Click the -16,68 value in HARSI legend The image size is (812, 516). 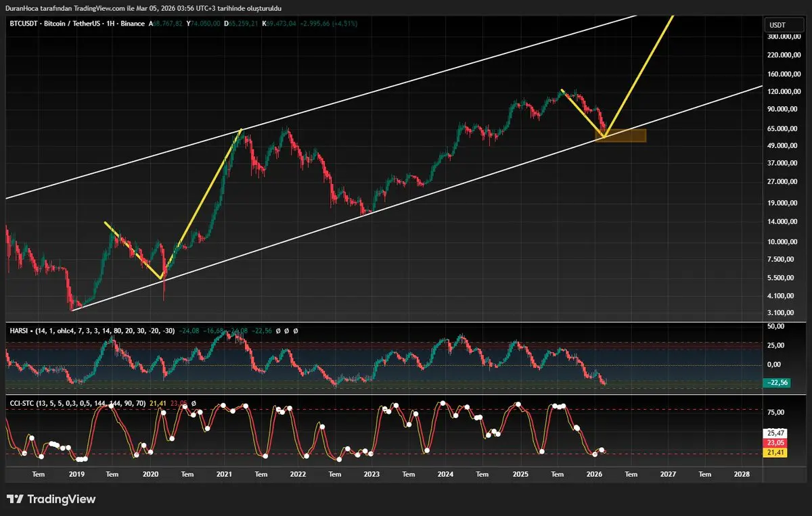pyautogui.click(x=215, y=331)
